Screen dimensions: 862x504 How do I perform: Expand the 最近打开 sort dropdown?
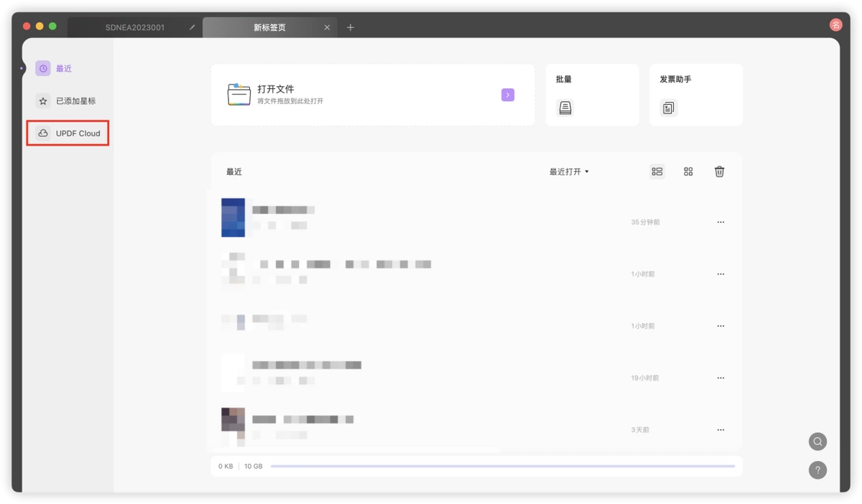(x=569, y=172)
